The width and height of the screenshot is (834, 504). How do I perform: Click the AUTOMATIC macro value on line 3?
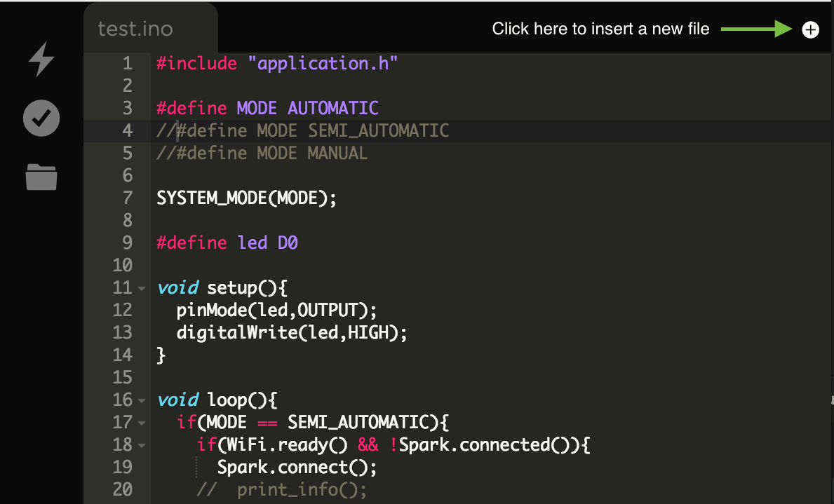[x=333, y=109]
